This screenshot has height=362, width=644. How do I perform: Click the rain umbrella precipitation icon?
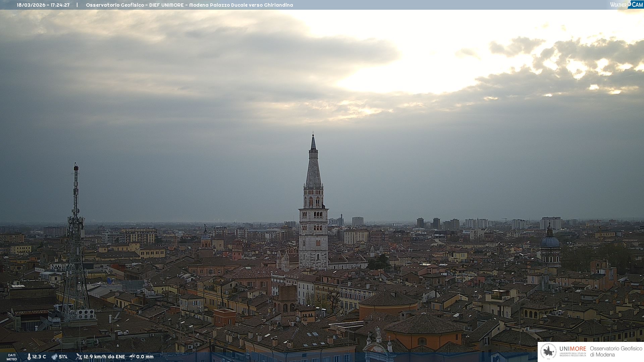[x=132, y=357]
